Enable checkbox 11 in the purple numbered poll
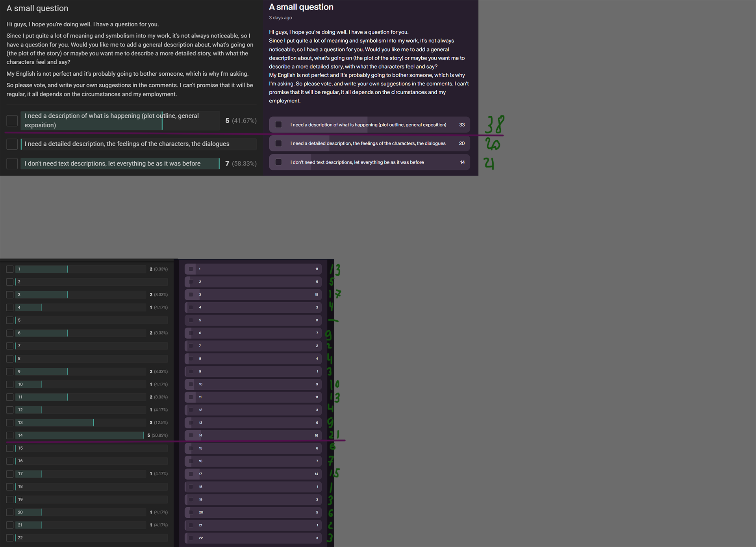This screenshot has width=756, height=547. point(191,397)
